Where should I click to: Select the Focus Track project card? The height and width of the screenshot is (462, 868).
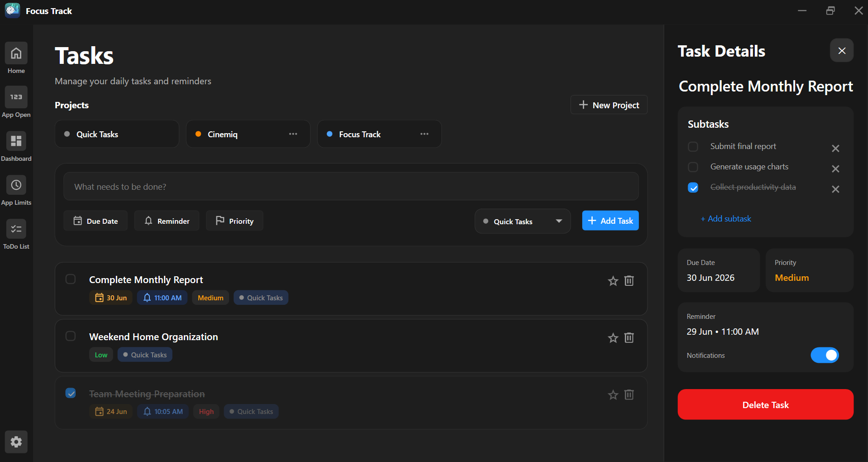point(379,134)
